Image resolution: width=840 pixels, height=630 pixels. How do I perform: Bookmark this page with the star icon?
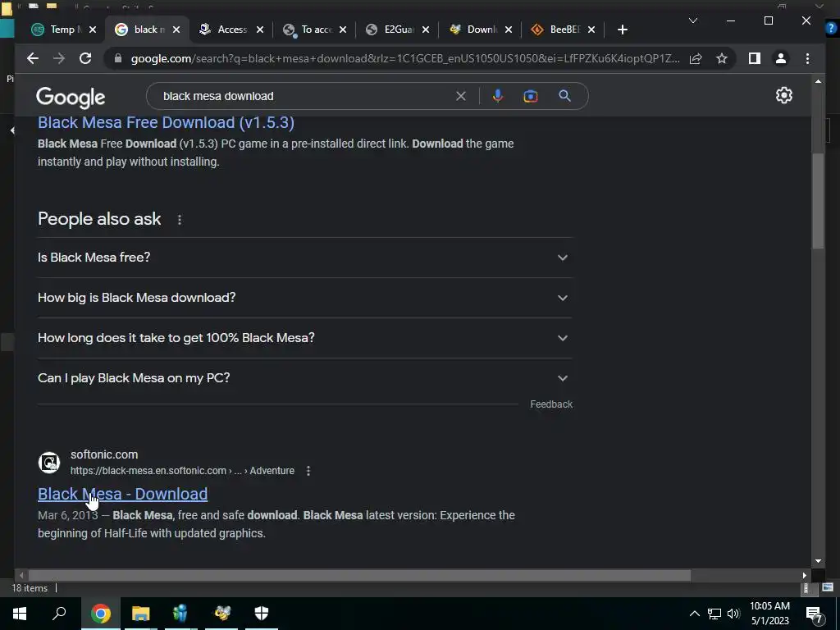click(722, 58)
